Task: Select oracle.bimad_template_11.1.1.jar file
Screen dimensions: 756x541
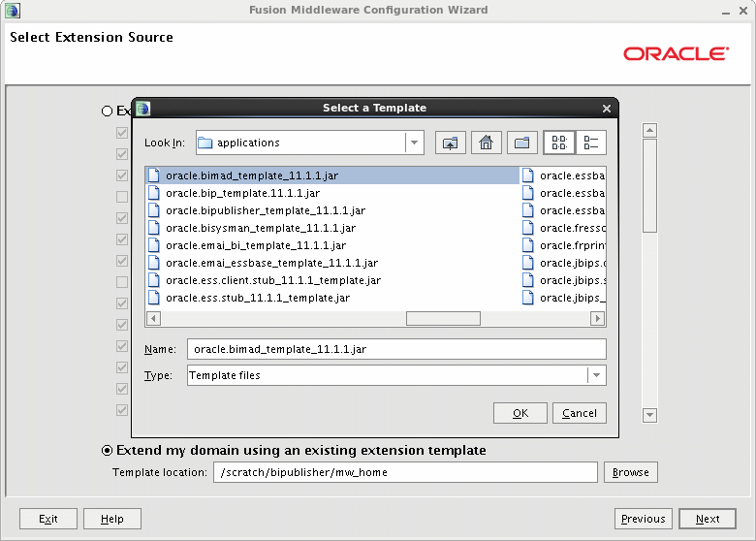Action: [332, 175]
